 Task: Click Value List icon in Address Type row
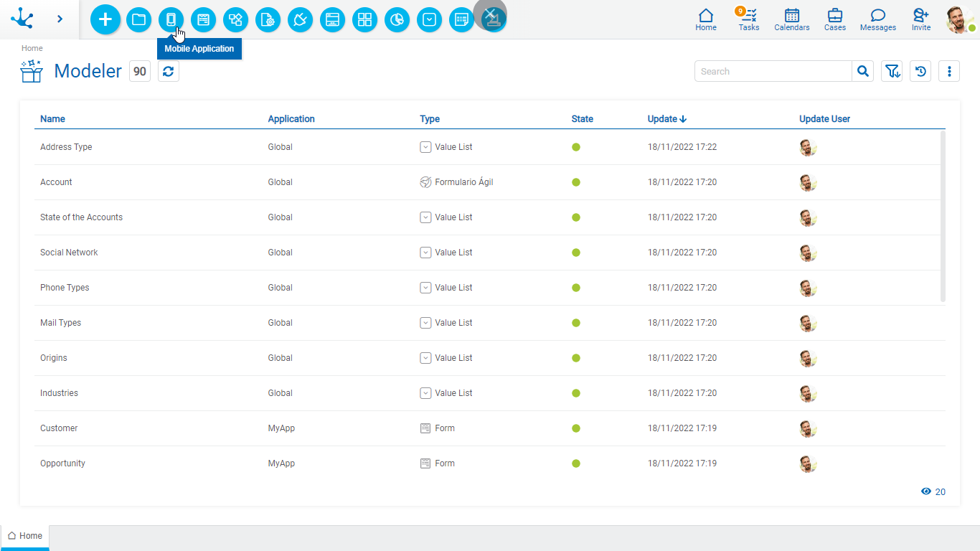(425, 147)
